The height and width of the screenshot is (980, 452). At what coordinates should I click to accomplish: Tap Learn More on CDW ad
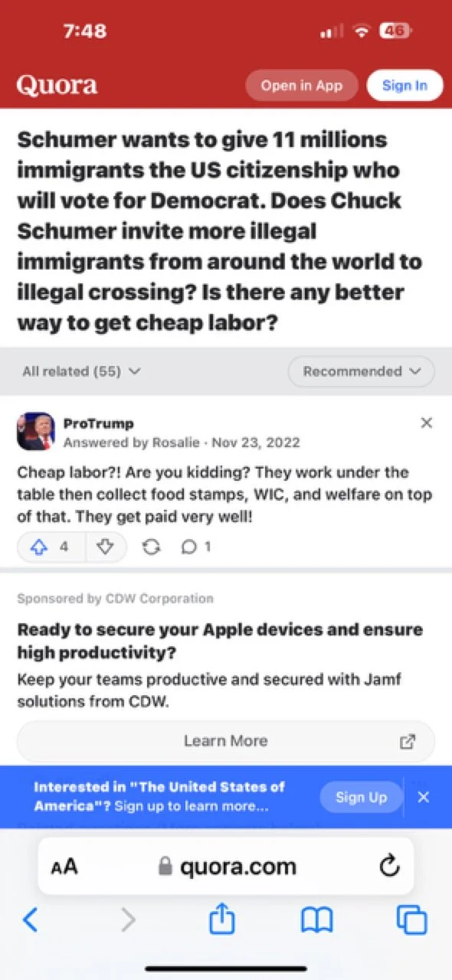(226, 741)
